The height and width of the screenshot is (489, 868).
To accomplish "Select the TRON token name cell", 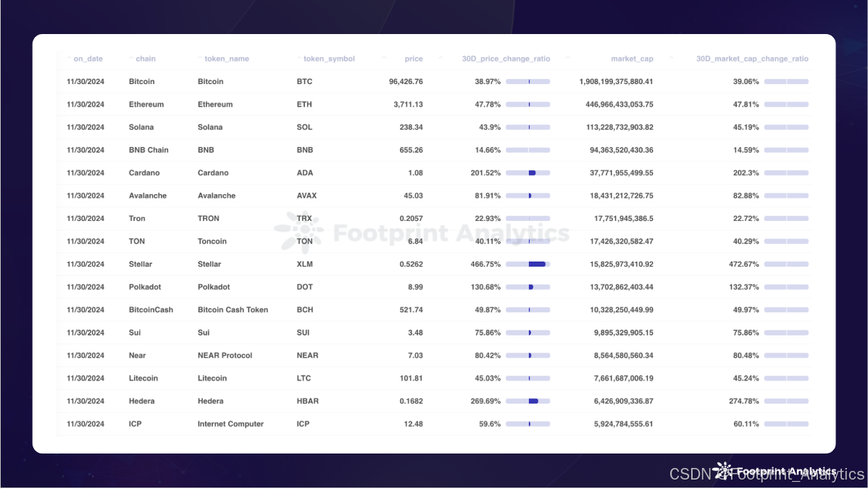I will (208, 218).
